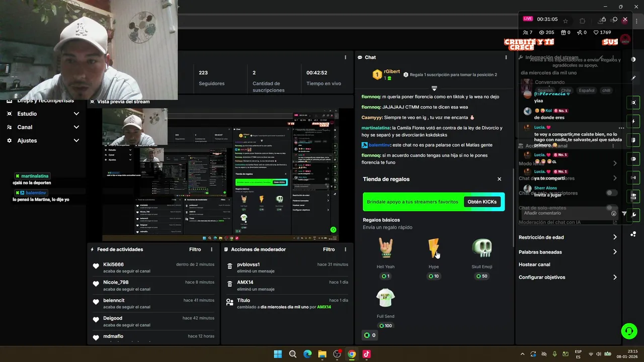Click the taskbar volume icon

click(599, 354)
